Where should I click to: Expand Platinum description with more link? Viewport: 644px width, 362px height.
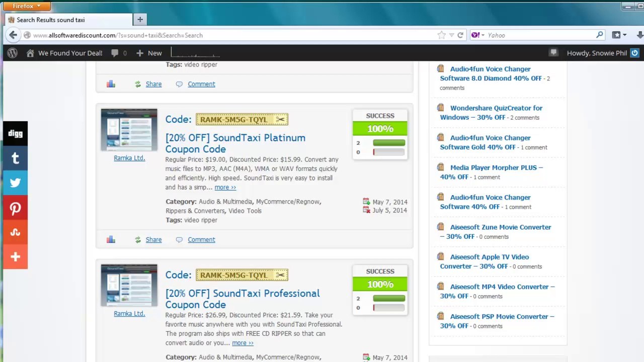(225, 187)
